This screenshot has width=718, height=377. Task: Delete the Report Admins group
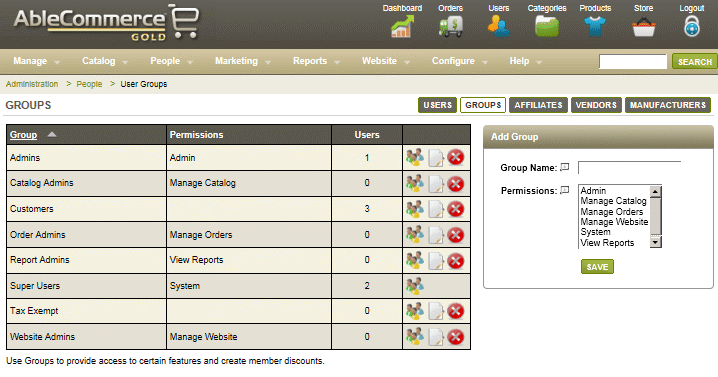click(456, 261)
